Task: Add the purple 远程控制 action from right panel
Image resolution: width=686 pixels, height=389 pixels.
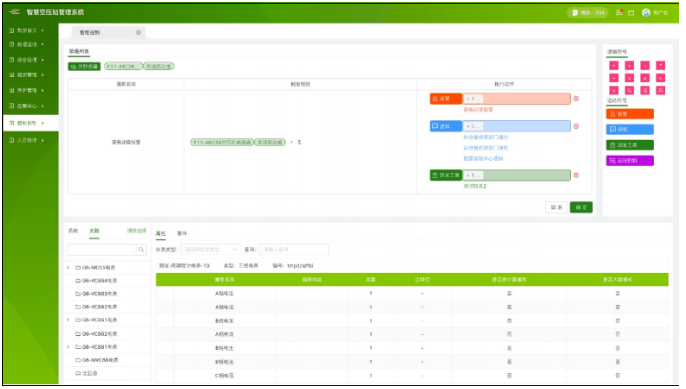Action: point(630,161)
